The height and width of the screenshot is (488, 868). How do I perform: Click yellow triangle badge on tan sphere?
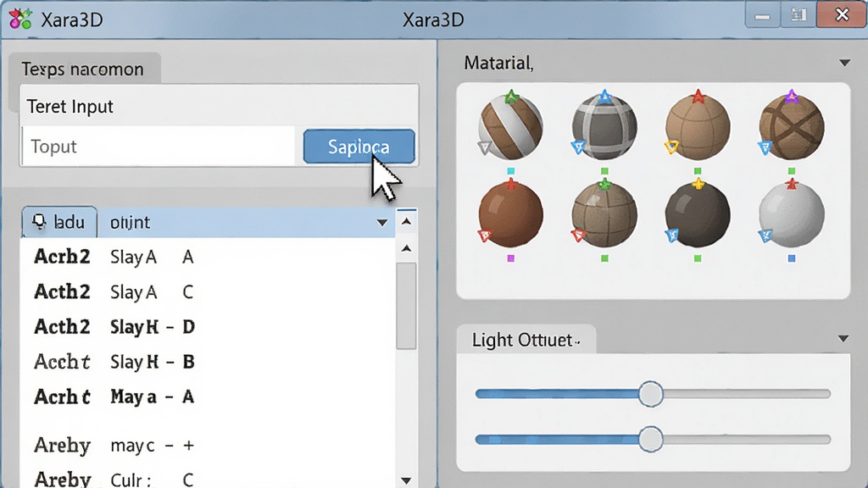point(671,147)
